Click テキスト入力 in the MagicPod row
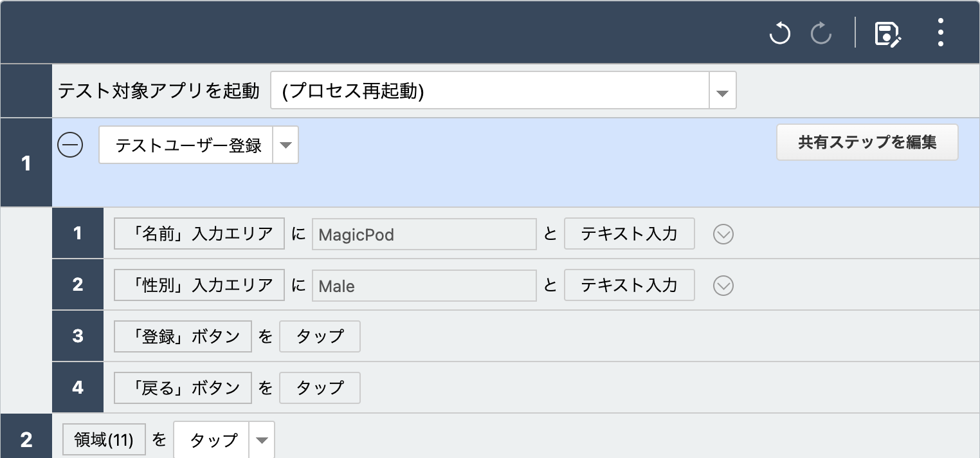980x458 pixels. (x=630, y=234)
